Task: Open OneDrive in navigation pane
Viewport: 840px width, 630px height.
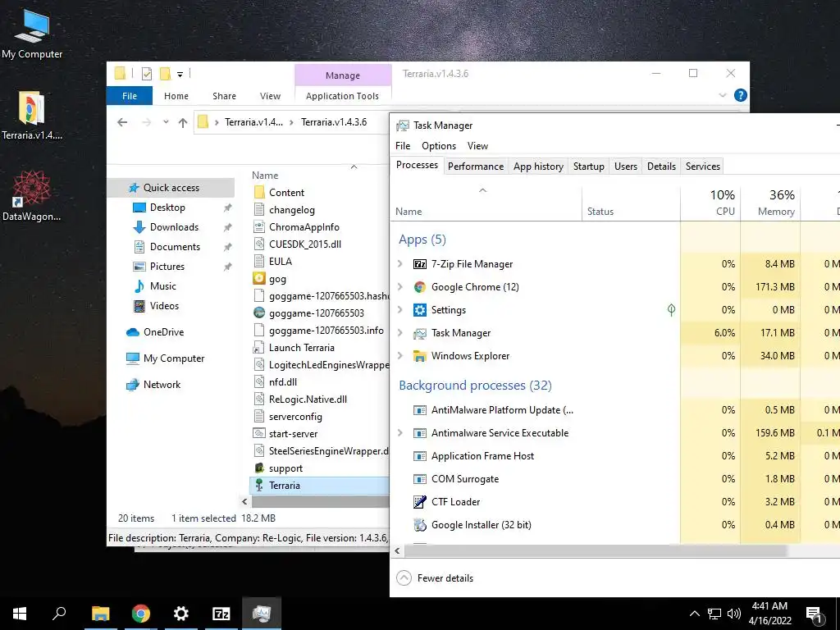Action: tap(155, 332)
